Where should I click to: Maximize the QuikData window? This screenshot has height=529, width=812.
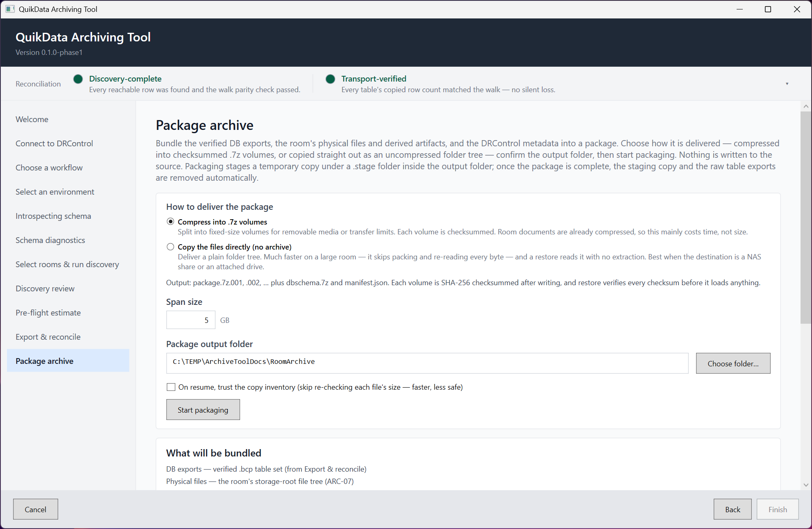click(768, 9)
